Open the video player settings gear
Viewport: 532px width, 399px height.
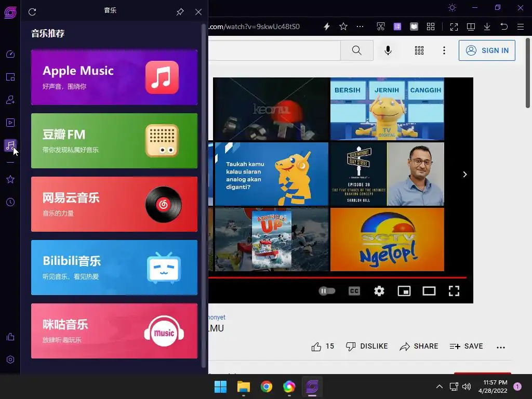379,291
